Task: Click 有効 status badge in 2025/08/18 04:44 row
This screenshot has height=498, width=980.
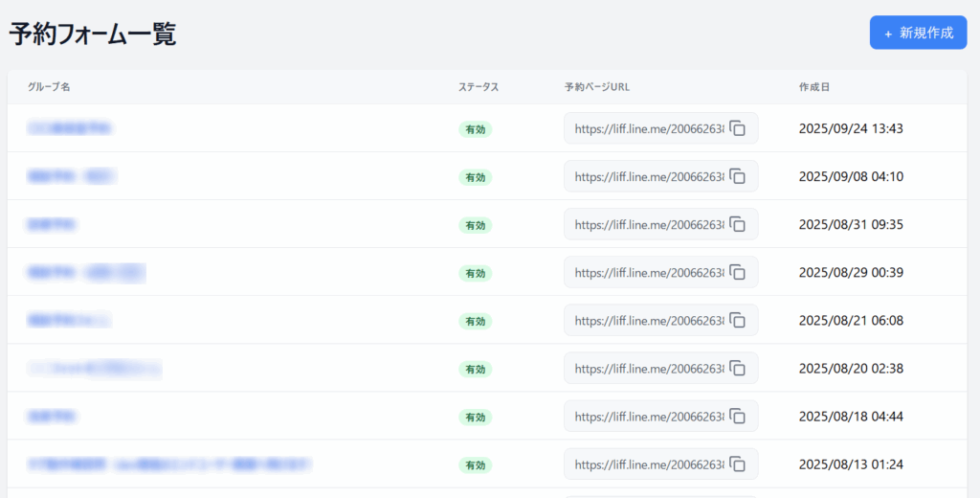Action: click(x=475, y=417)
